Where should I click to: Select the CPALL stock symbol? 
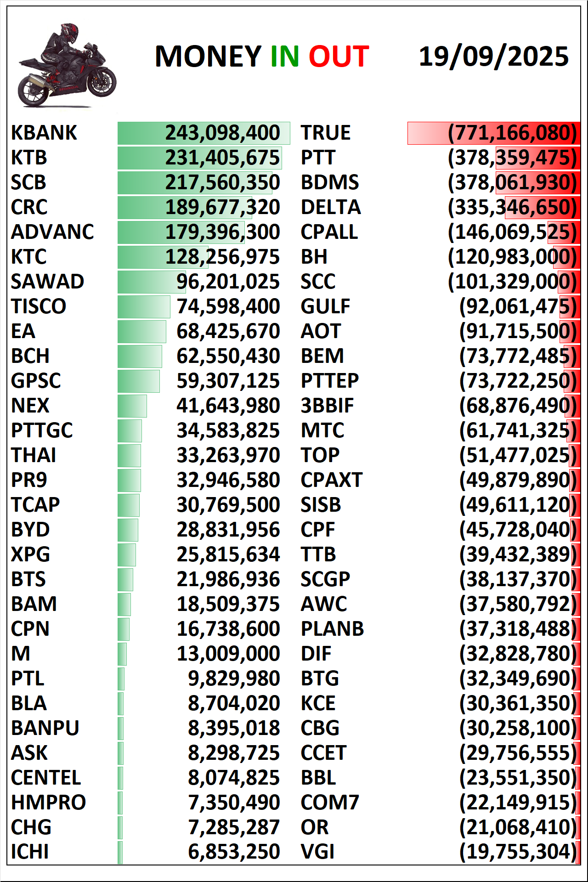[329, 232]
